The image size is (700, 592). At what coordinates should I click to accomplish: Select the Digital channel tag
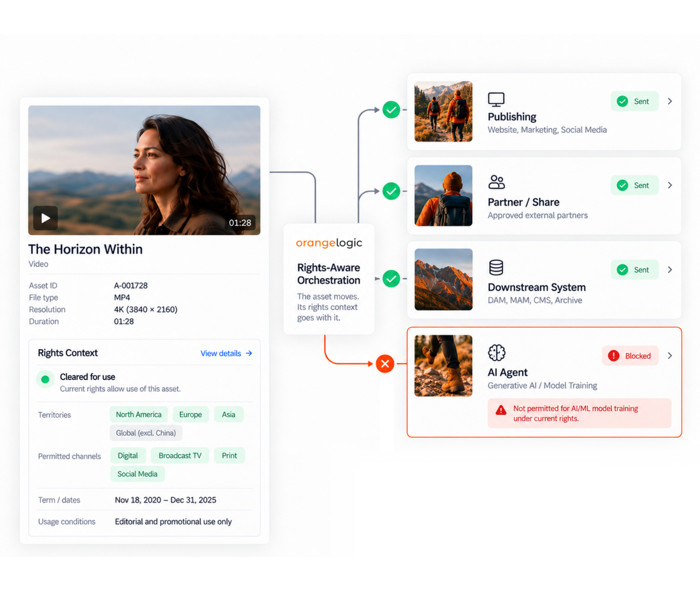[128, 455]
